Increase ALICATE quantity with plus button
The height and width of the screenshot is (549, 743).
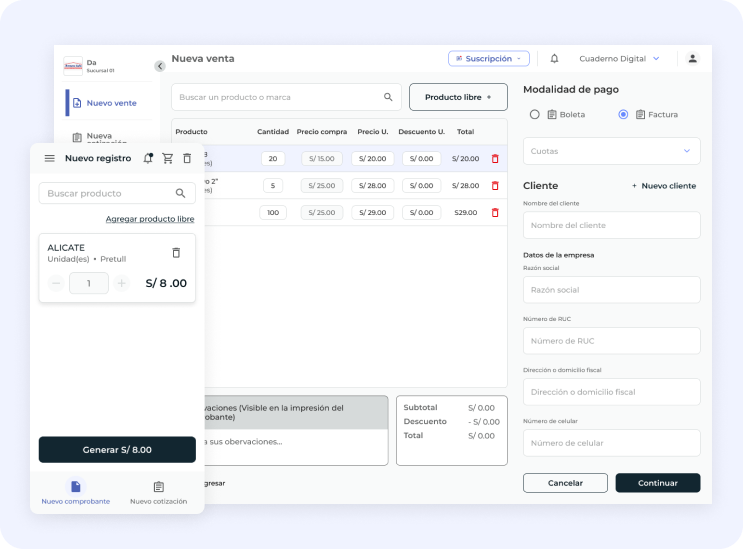tap(122, 283)
